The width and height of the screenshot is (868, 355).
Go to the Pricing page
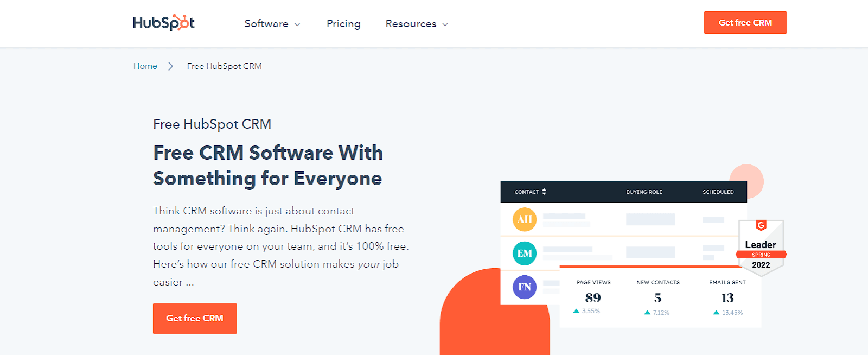[x=343, y=24]
